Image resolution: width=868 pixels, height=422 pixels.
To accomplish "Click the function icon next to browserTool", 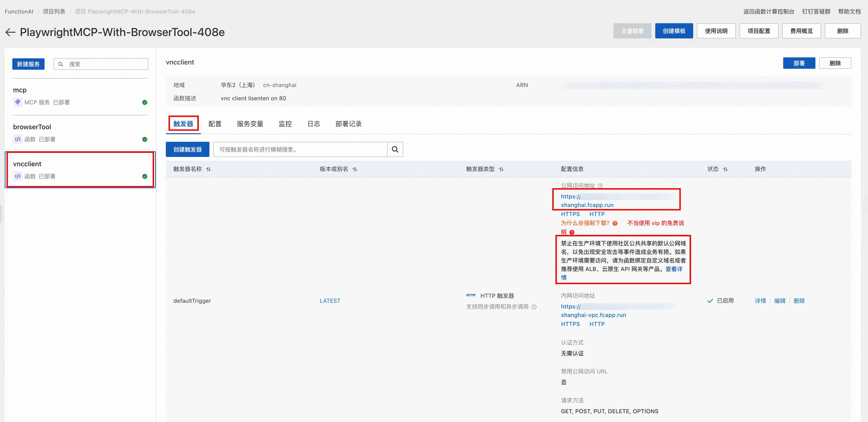I will pyautogui.click(x=18, y=139).
